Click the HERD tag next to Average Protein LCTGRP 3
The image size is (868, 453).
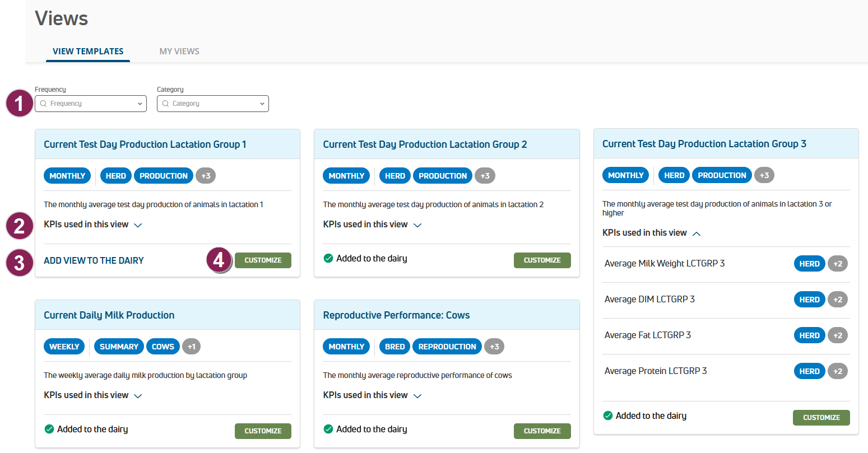(x=809, y=371)
